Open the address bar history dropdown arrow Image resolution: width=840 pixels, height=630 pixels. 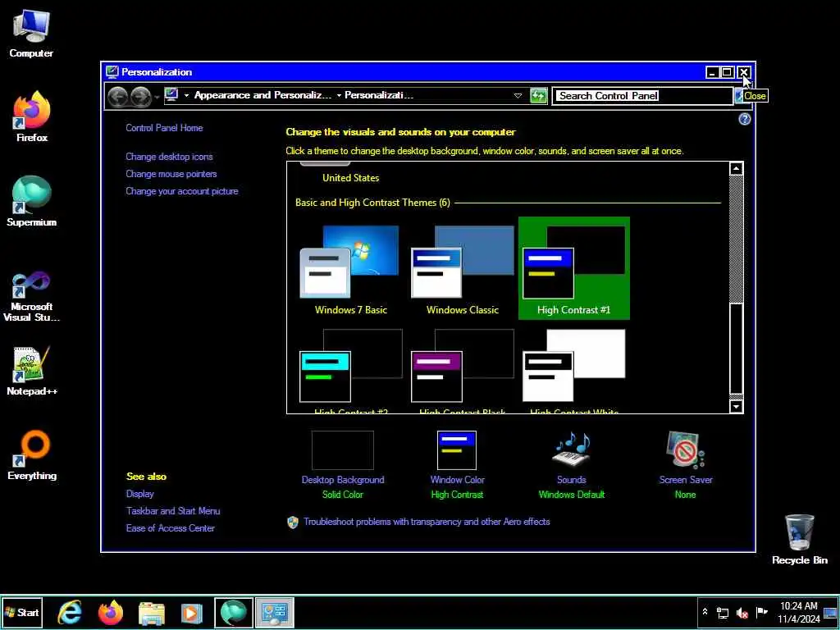518,96
